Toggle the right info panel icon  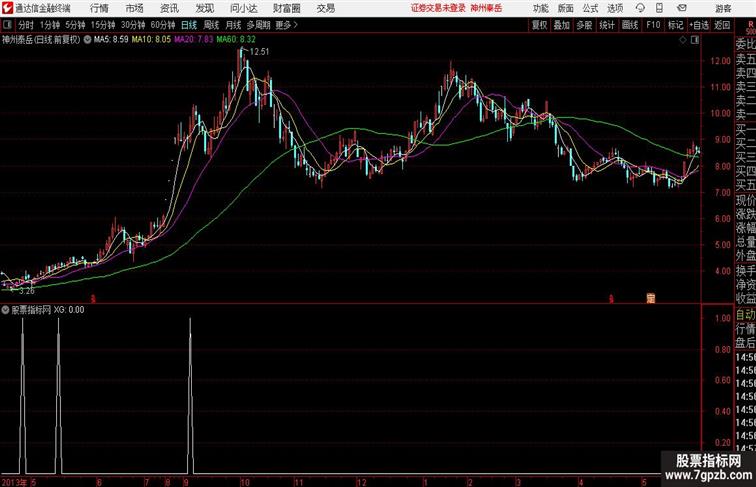coord(695,40)
